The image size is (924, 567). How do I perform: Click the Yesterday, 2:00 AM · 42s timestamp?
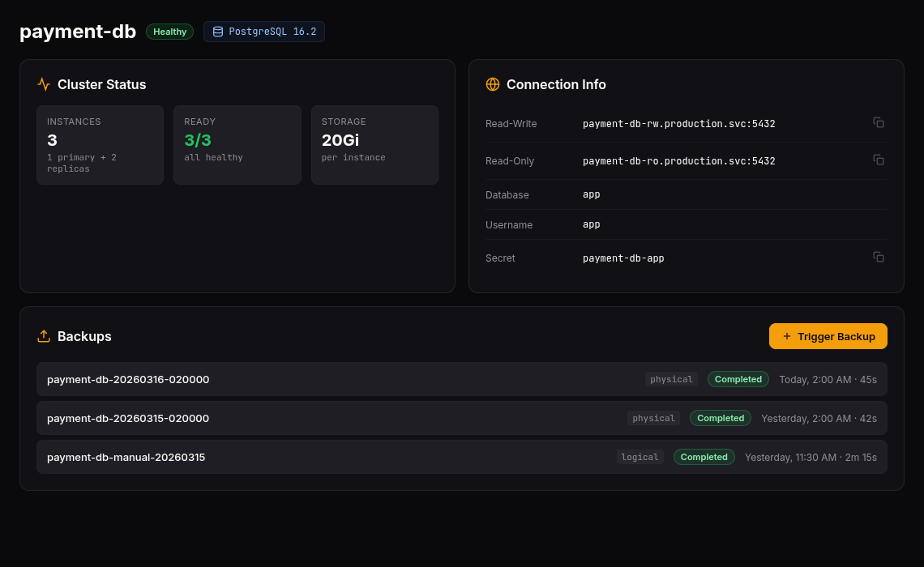pos(819,419)
